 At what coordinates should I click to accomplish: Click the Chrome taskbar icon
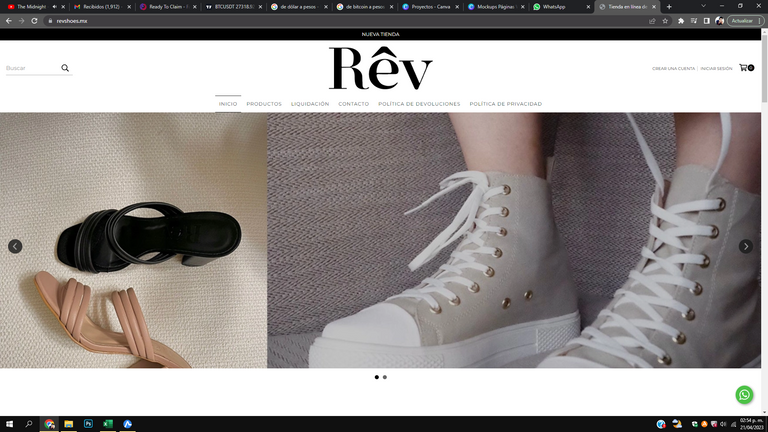49,424
